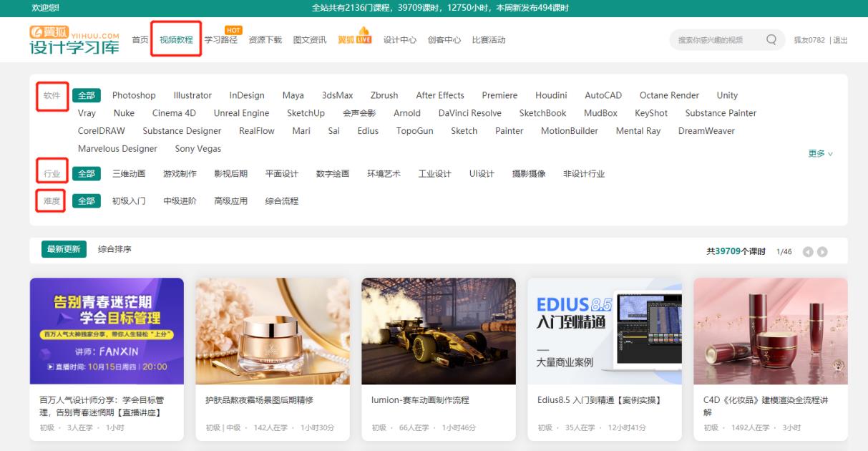The image size is (868, 451).
Task: Filter by DreamWeaver software
Action: coord(706,131)
